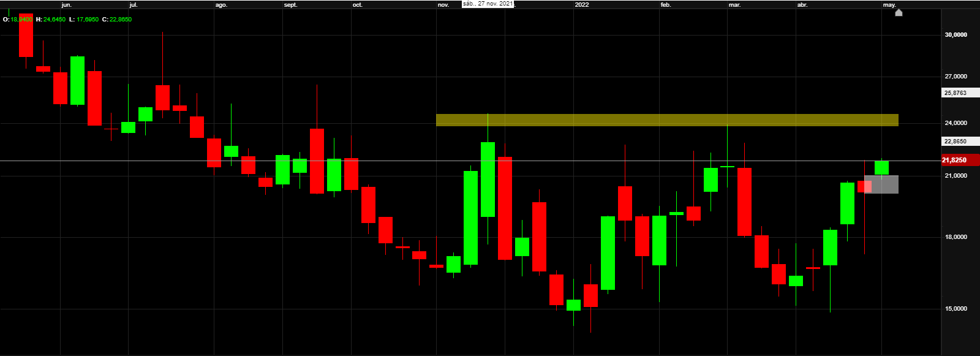Click the sáb., 27 nov. 2021 date tooltip
Viewport: 980px width, 356px height.
[x=488, y=4]
